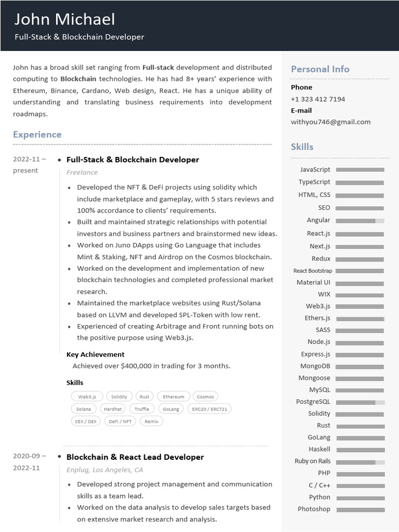Screen dimensions: 399x532
Task: Click the Remix skill tag
Action: click(151, 421)
